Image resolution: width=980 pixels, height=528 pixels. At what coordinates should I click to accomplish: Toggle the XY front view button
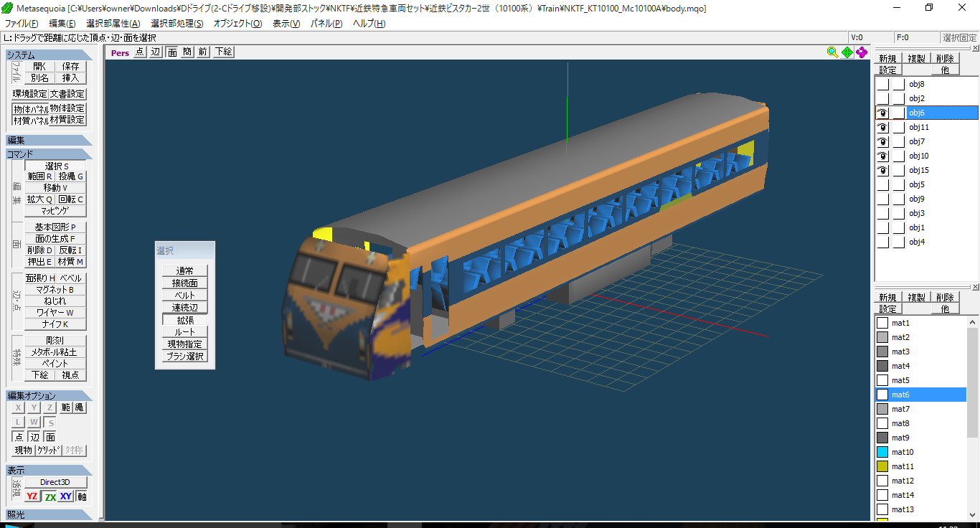point(66,496)
